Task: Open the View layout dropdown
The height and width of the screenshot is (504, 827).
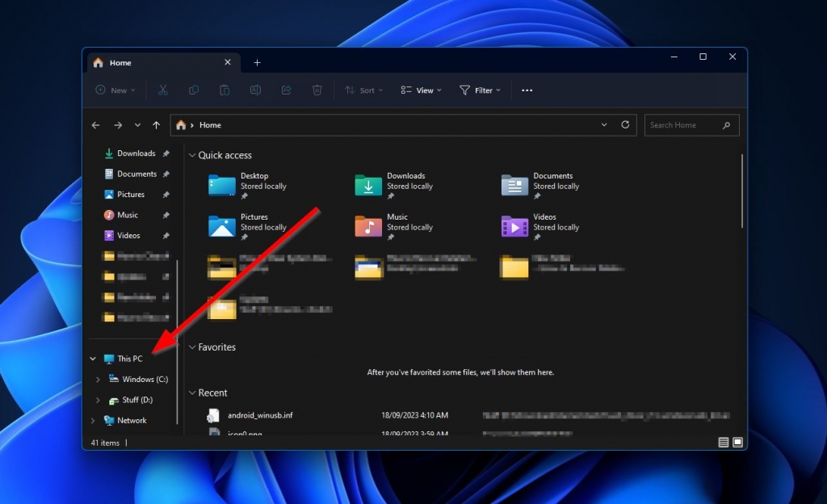Action: point(420,90)
